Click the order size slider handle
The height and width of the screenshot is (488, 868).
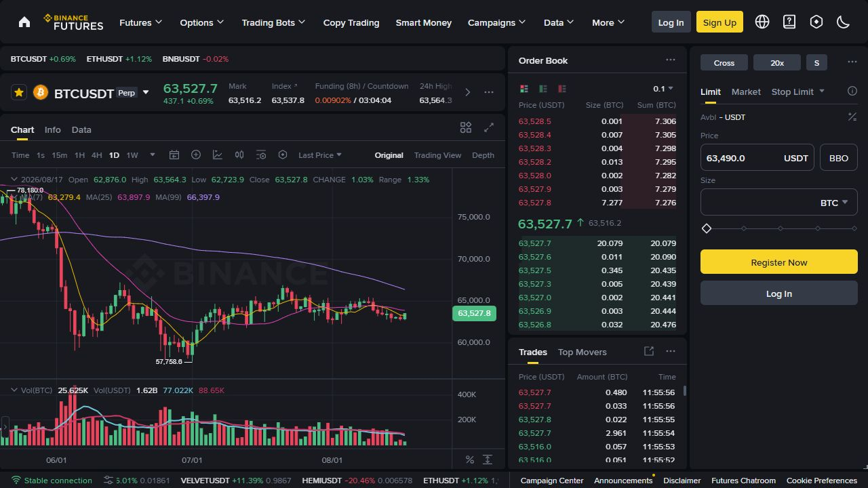(707, 228)
